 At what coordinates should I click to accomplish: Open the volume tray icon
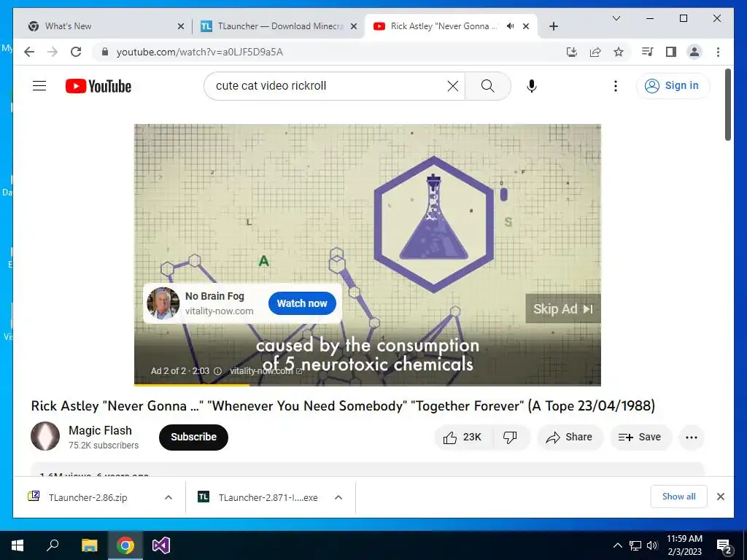click(x=652, y=545)
